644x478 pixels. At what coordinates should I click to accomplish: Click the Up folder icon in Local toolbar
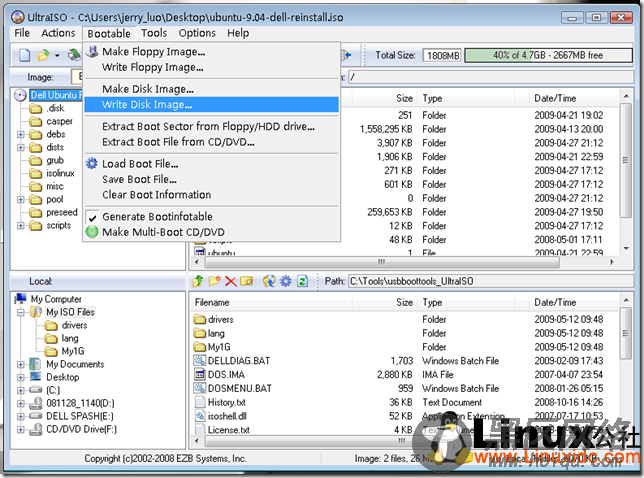point(198,281)
